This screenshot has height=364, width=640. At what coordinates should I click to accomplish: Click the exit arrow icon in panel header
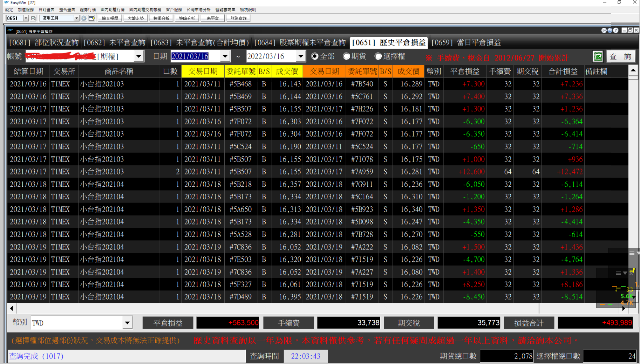pyautogui.click(x=604, y=30)
